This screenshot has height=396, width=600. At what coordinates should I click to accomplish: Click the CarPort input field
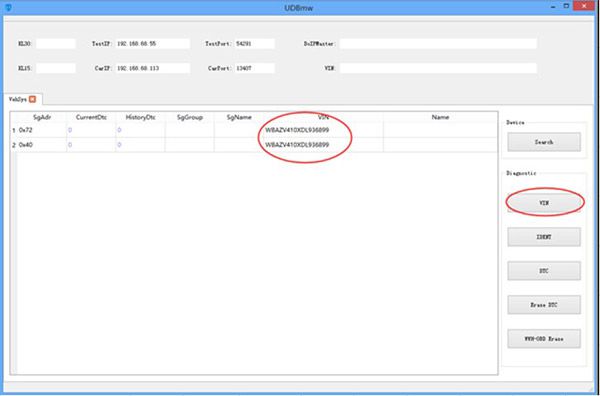[x=254, y=68]
